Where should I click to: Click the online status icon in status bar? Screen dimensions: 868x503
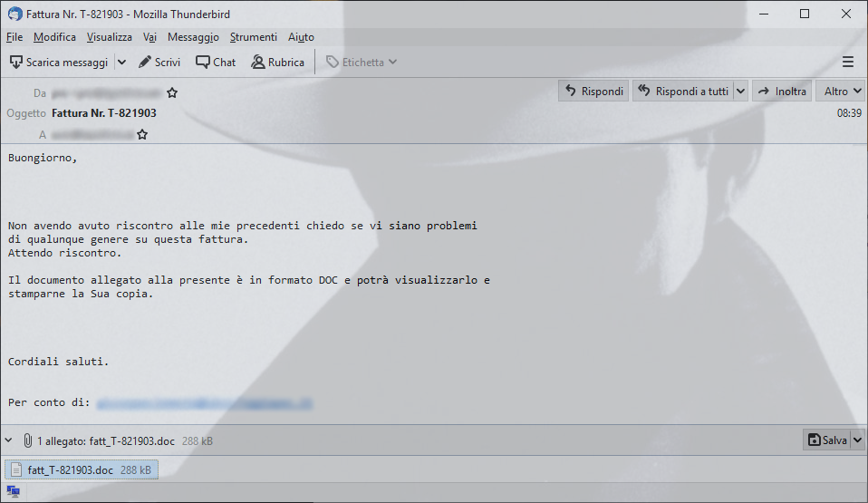point(13,491)
